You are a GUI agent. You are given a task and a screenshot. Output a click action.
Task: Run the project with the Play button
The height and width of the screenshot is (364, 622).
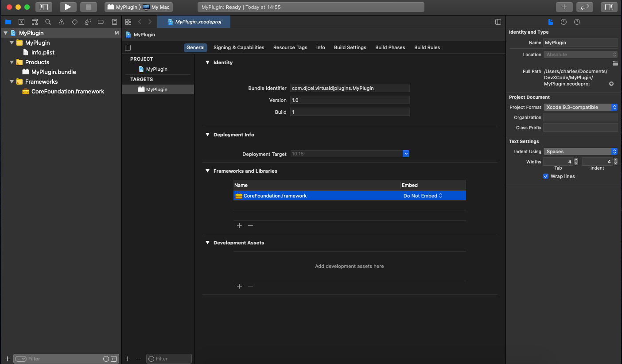(x=68, y=7)
